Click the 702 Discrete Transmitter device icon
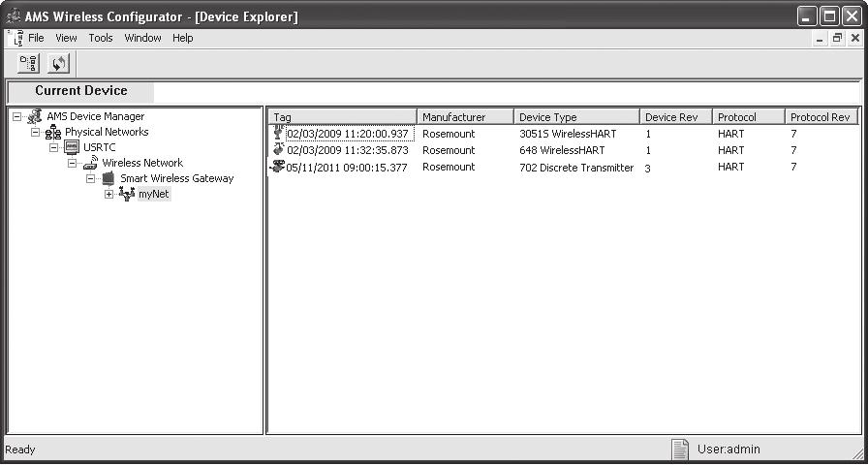This screenshot has height=465, width=868. tap(277, 167)
